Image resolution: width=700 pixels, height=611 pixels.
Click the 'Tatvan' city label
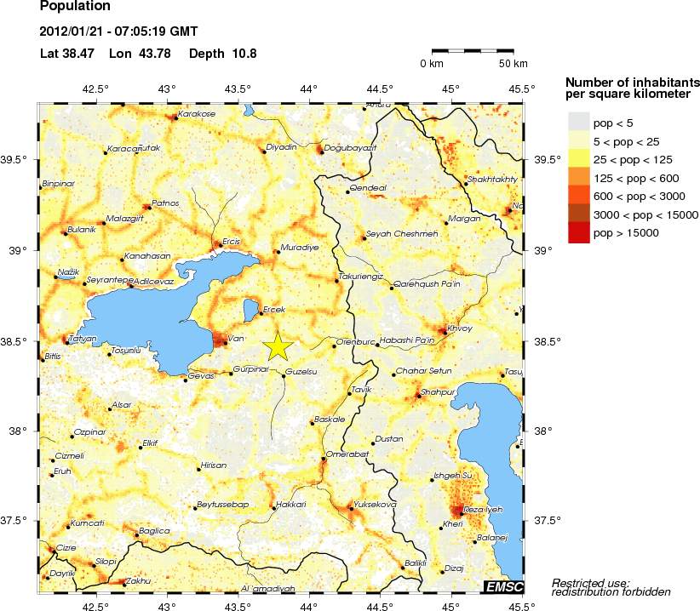(x=83, y=339)
